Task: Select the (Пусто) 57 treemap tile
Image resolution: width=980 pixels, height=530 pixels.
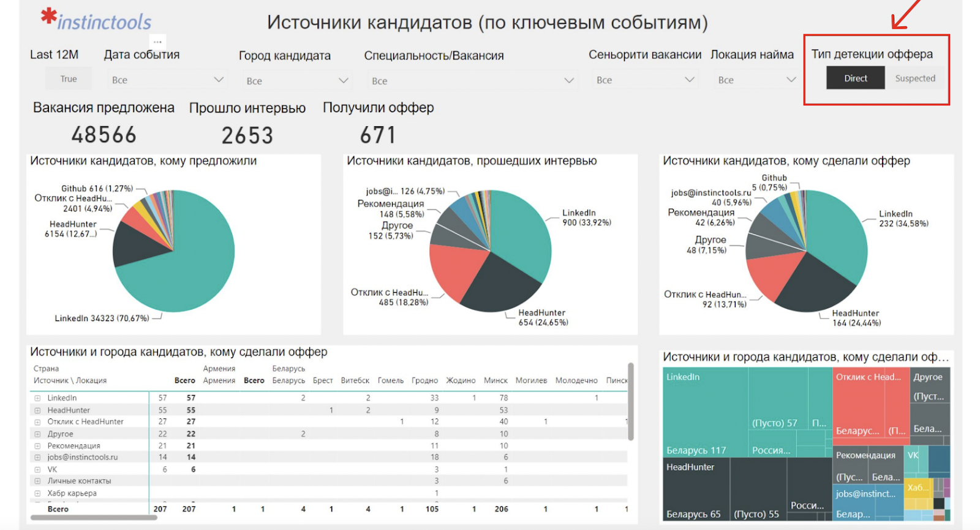Action: [778, 398]
